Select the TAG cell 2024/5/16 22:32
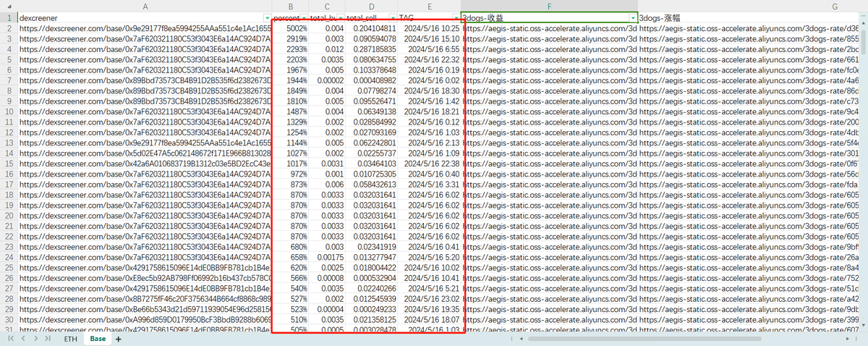This screenshot has height=346, width=868. pos(430,59)
